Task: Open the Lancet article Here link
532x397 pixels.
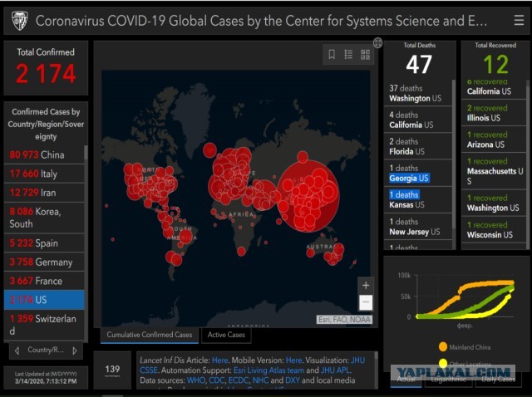Action: tap(219, 360)
